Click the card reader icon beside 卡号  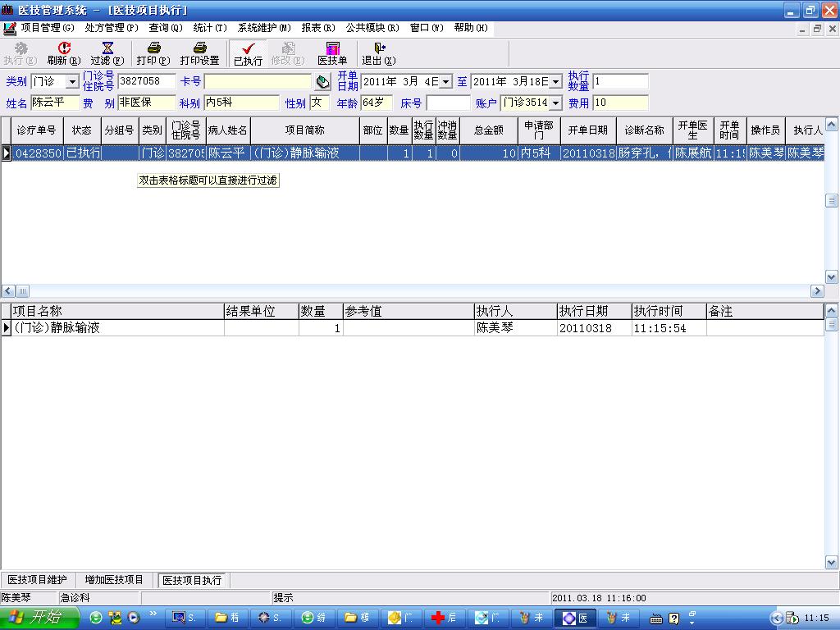[323, 82]
